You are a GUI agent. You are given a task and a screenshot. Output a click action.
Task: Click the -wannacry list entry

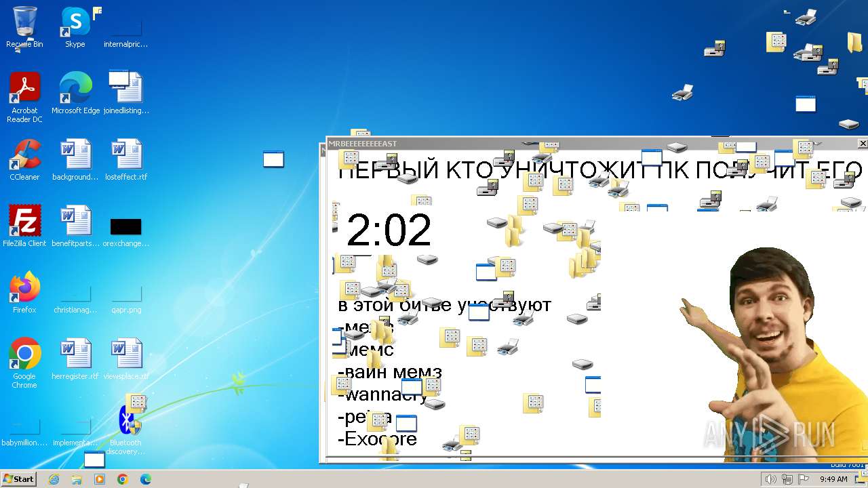point(384,395)
